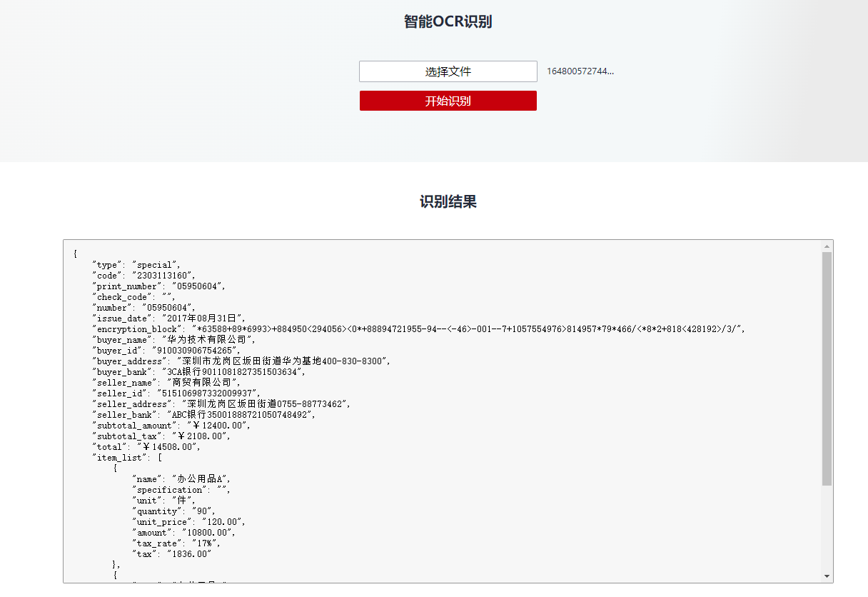
Task: Click the "name": 办公用品A line
Action: [x=181, y=479]
